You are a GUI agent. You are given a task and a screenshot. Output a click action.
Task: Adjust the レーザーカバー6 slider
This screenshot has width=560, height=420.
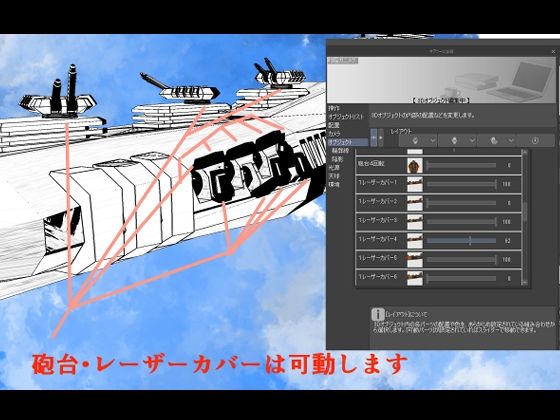pyautogui.click(x=461, y=278)
